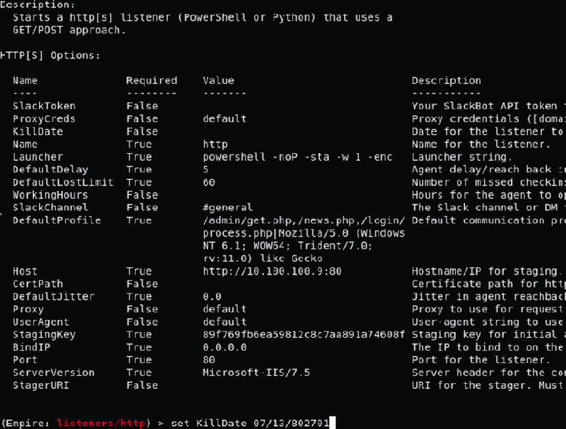This screenshot has height=429, width=566.
Task: Select the DefaultLostLimit value 60
Action: (209, 182)
